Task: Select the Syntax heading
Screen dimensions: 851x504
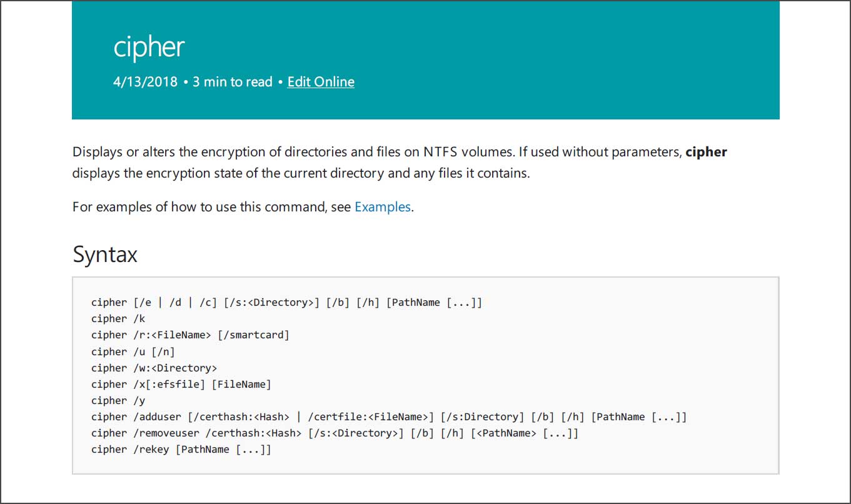Action: point(105,255)
